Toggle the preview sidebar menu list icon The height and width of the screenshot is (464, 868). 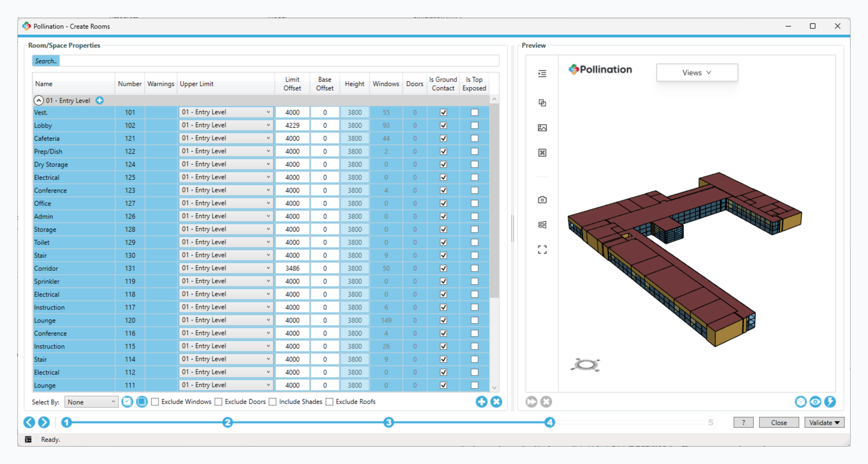(x=542, y=73)
